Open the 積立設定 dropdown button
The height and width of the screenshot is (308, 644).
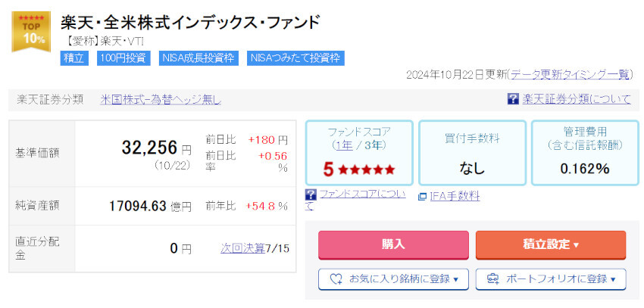[550, 244]
